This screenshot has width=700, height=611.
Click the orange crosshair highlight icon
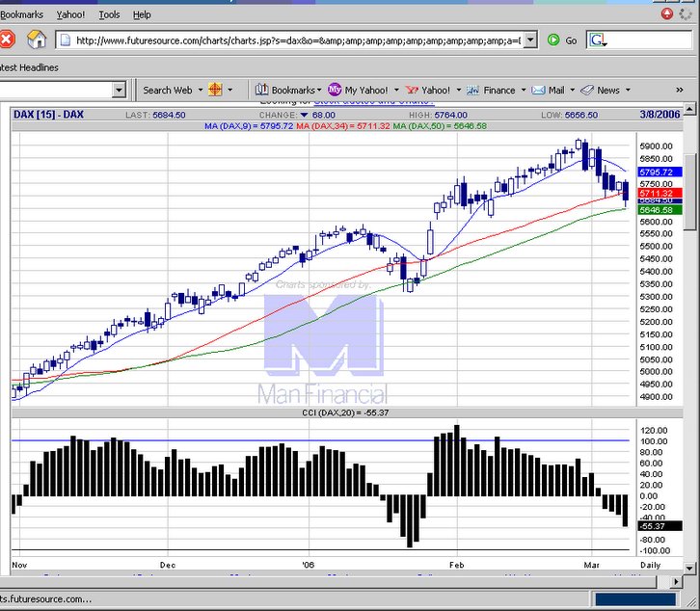coord(215,90)
